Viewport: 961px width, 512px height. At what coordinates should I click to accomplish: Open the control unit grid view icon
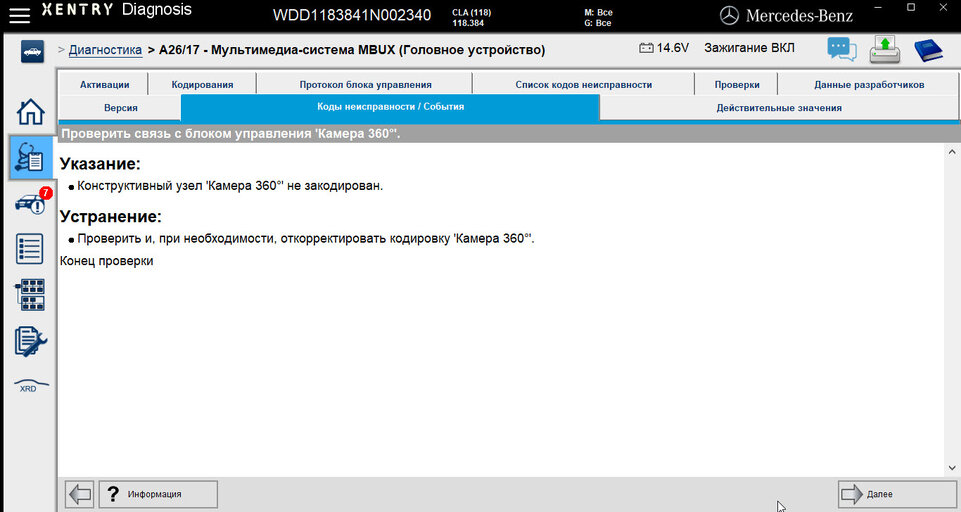click(29, 295)
